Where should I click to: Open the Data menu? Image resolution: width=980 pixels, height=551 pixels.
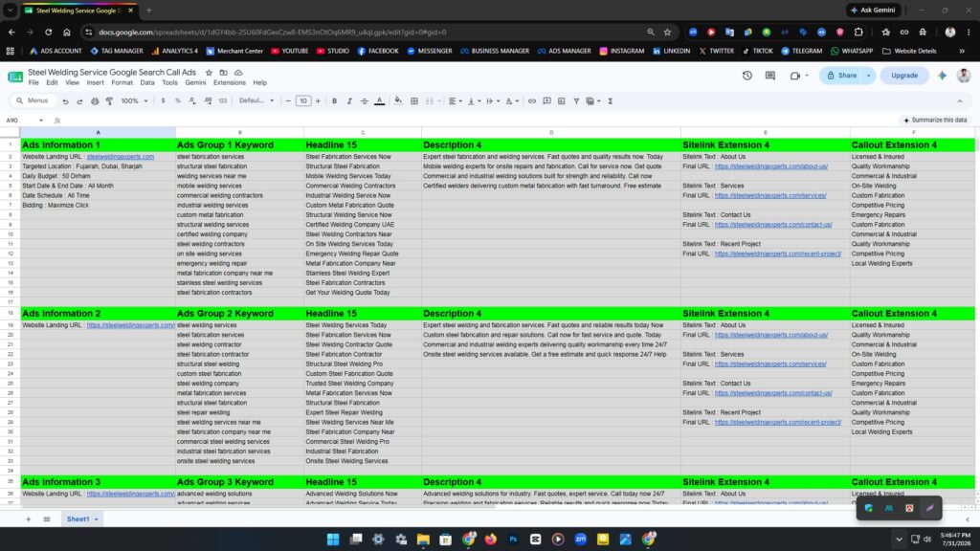pyautogui.click(x=146, y=82)
